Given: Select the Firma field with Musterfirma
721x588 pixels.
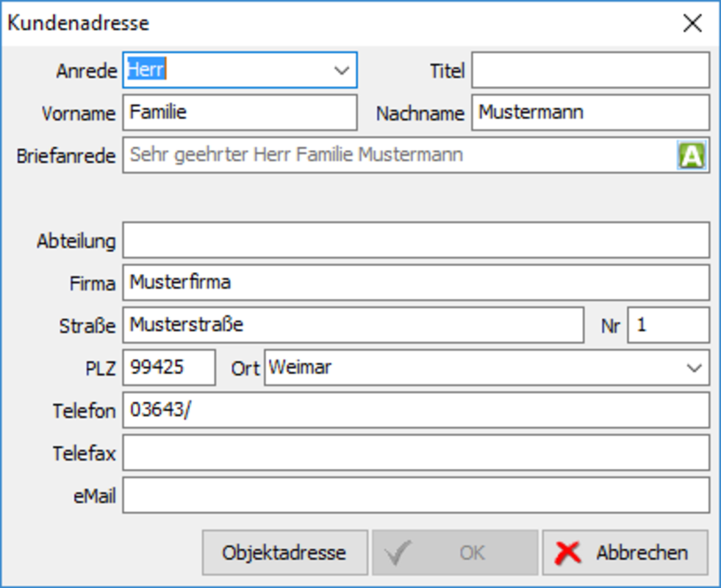Looking at the screenshot, I should [x=415, y=283].
